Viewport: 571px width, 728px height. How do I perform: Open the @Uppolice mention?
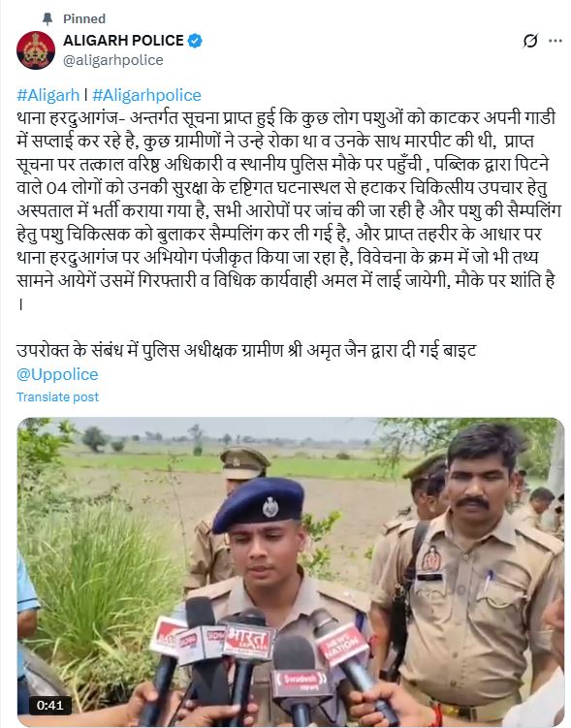(57, 374)
